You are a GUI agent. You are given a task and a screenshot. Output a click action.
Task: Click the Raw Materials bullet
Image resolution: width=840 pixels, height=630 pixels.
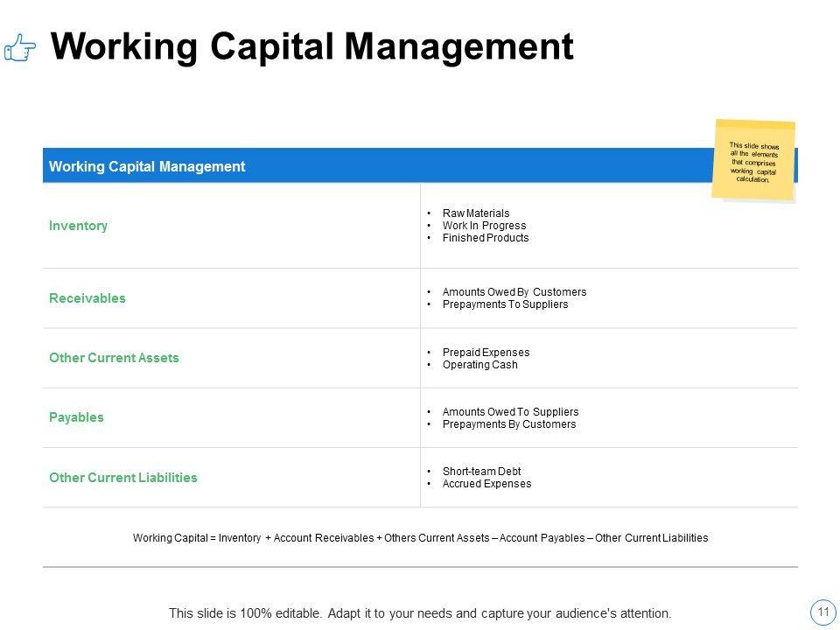476,213
